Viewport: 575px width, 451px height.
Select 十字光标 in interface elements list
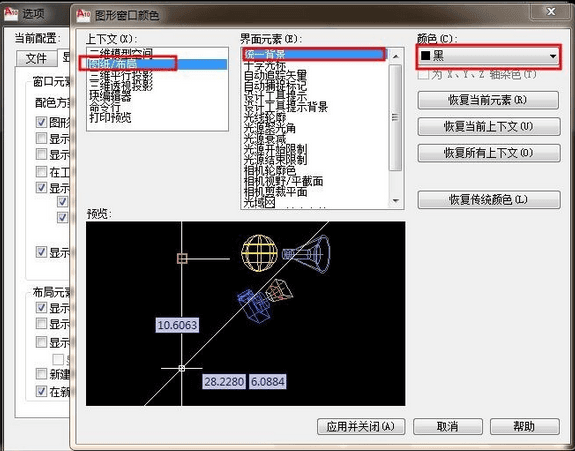[265, 66]
